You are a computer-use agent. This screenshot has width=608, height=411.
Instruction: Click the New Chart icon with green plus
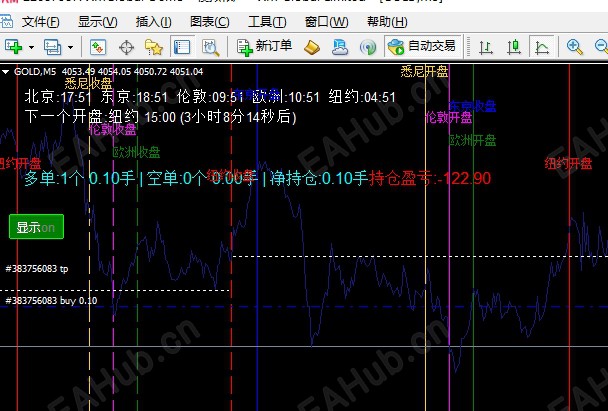click(13, 47)
